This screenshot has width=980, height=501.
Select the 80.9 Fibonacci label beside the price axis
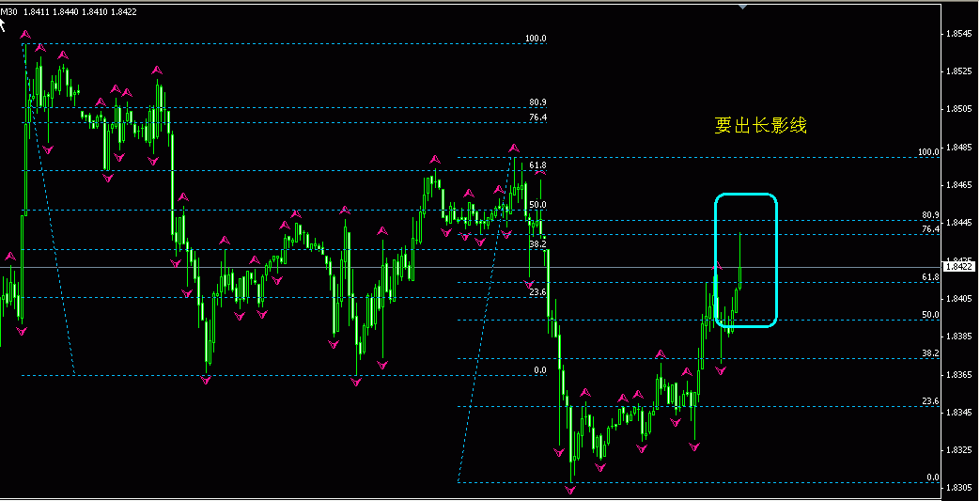coord(931,214)
